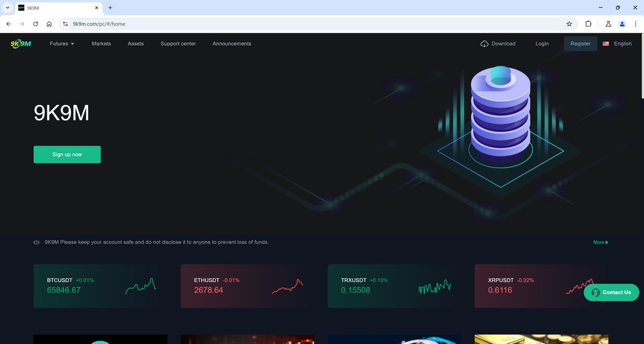The image size is (644, 344).
Task: Open chat via the Contact Us headset icon
Action: coord(596,292)
